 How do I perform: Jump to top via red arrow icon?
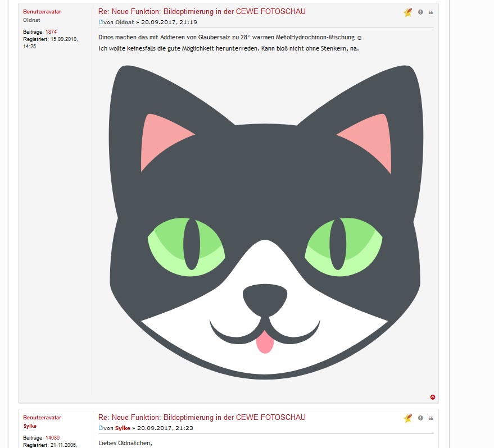coord(433,397)
